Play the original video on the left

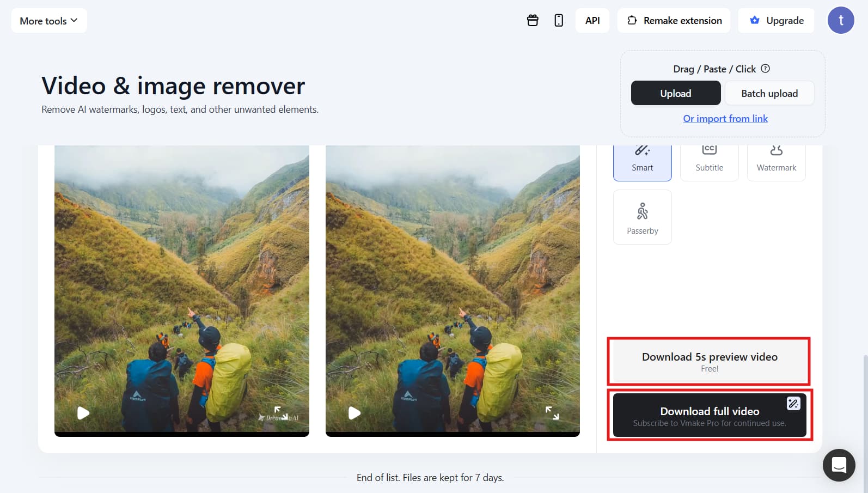click(x=83, y=413)
